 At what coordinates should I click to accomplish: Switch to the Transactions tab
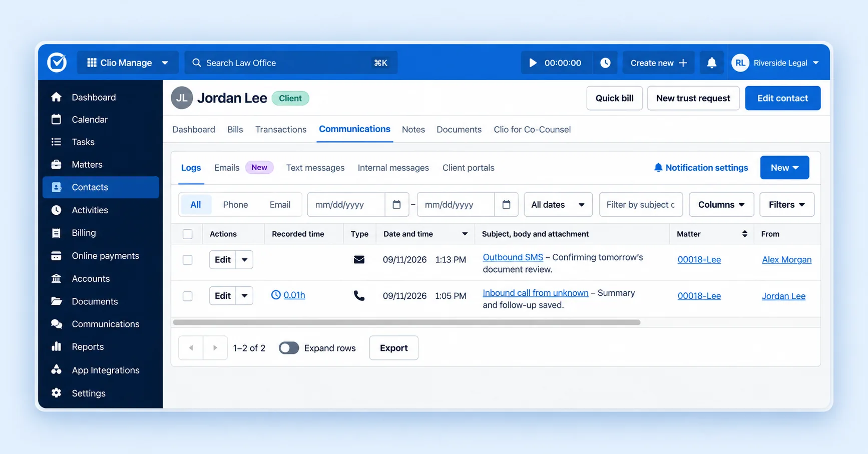[x=281, y=130]
